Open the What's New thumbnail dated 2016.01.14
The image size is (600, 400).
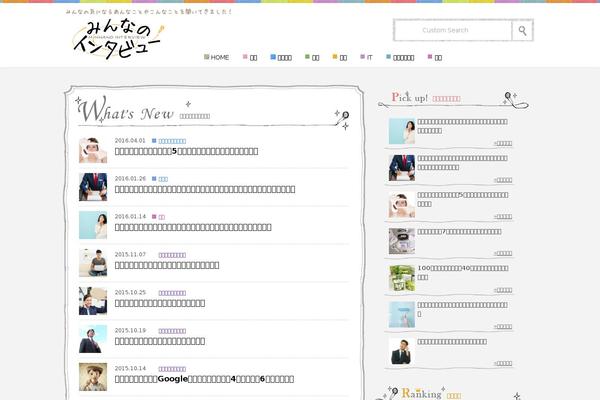point(93,225)
